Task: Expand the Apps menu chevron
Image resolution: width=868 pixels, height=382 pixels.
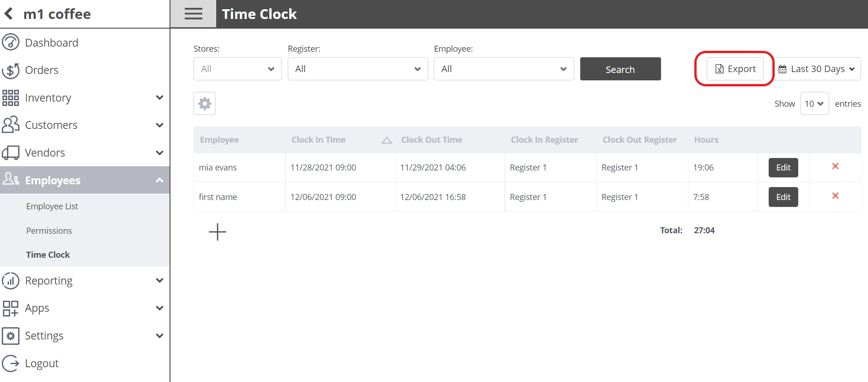Action: 159,308
